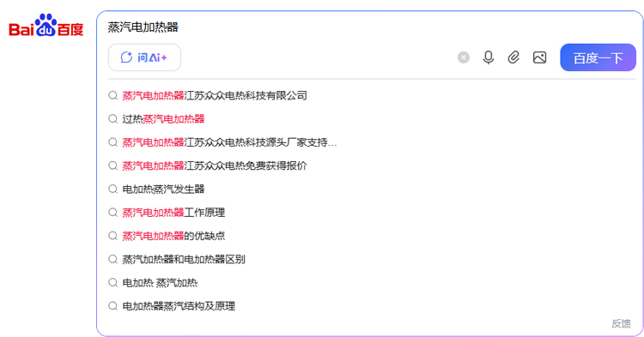Clear the search box with the X icon
This screenshot has width=644, height=337.
click(x=464, y=57)
